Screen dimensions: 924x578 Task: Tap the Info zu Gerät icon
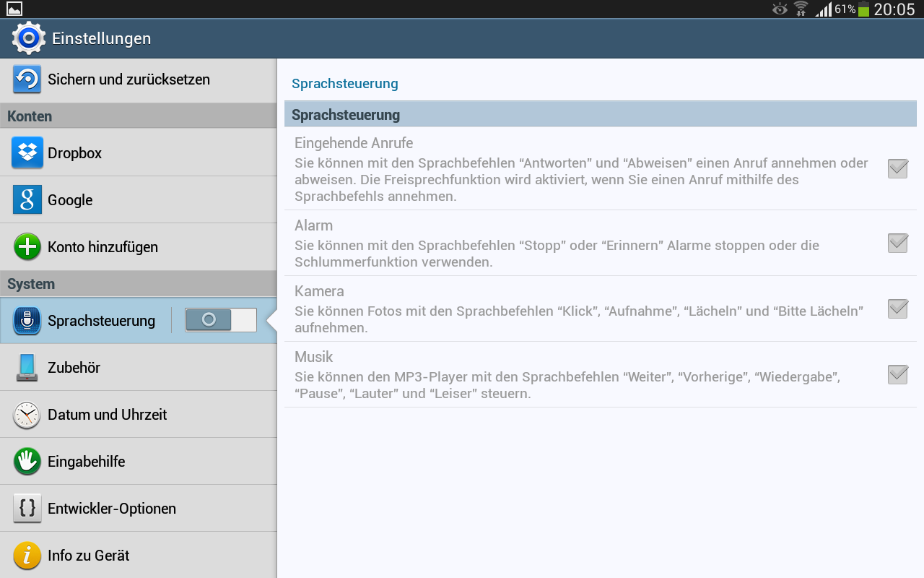coord(27,556)
